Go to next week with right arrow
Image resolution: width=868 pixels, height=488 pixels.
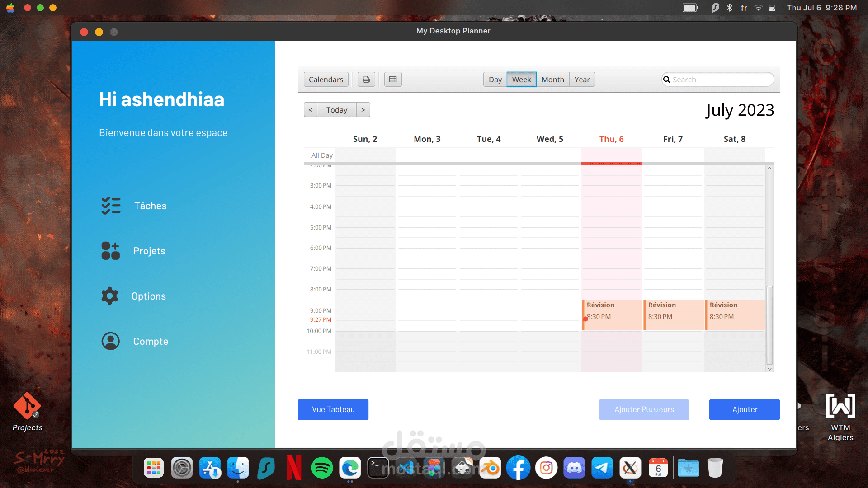363,110
